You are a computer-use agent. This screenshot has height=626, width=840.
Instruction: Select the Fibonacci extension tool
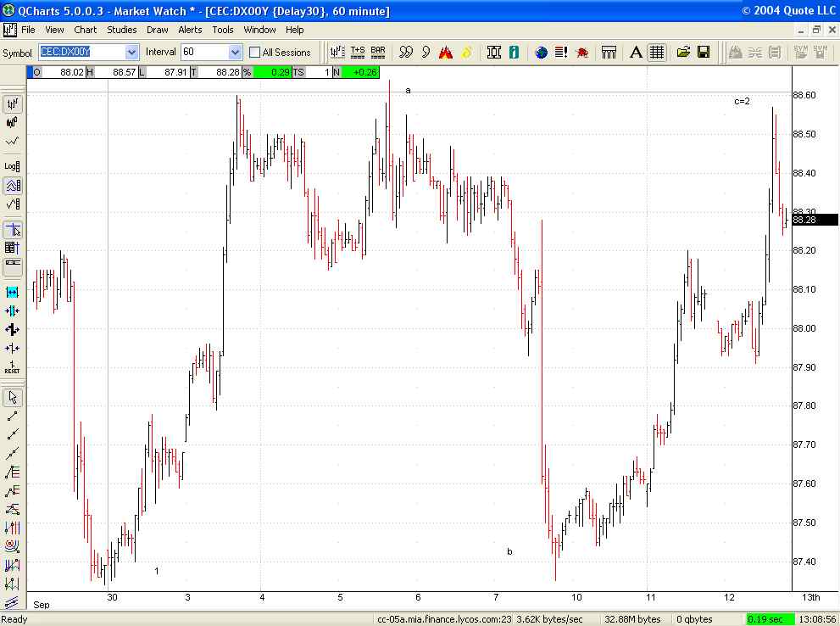(13, 491)
